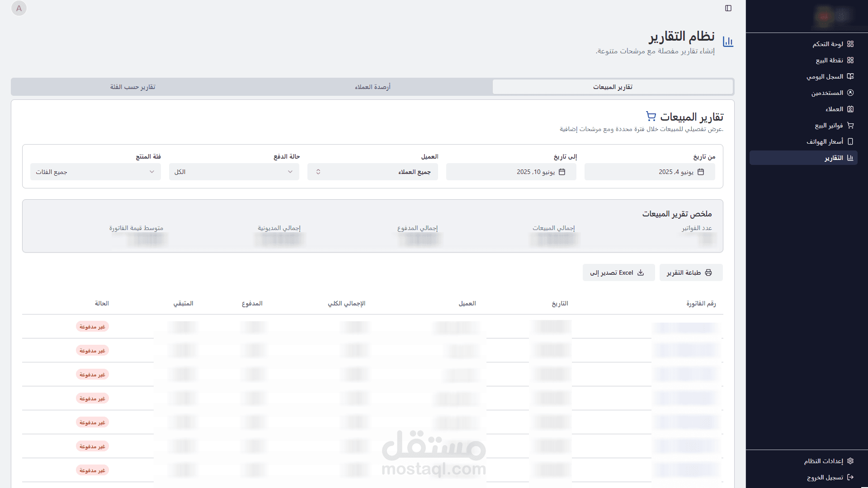Click the phone icon for أسعار الهواتف
Image resolution: width=868 pixels, height=488 pixels.
(850, 141)
